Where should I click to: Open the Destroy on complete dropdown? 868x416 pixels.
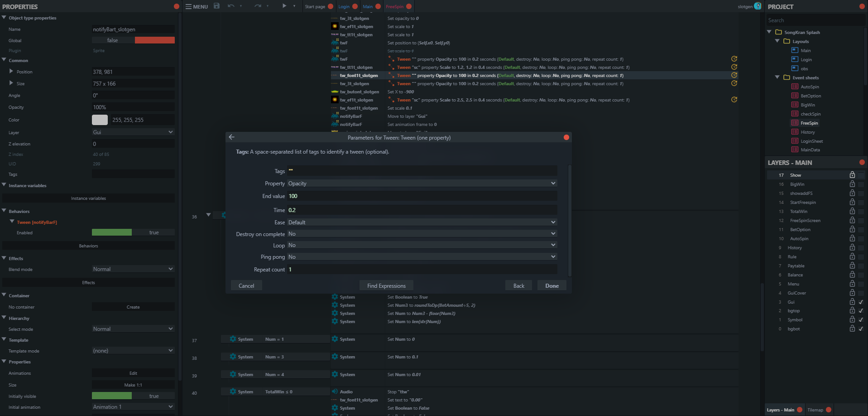point(422,234)
